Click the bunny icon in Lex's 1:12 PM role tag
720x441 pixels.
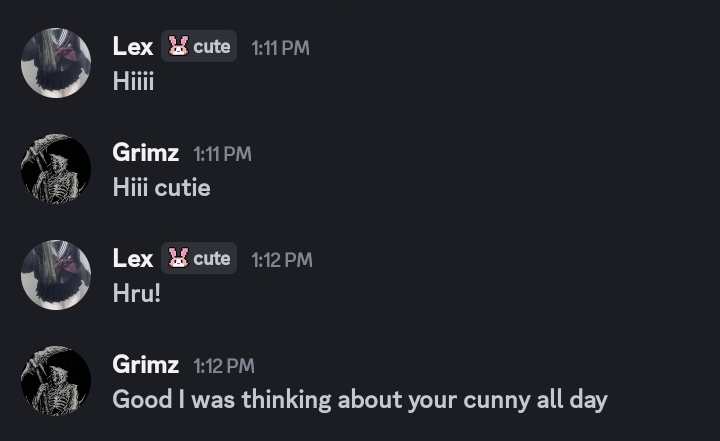click(178, 258)
